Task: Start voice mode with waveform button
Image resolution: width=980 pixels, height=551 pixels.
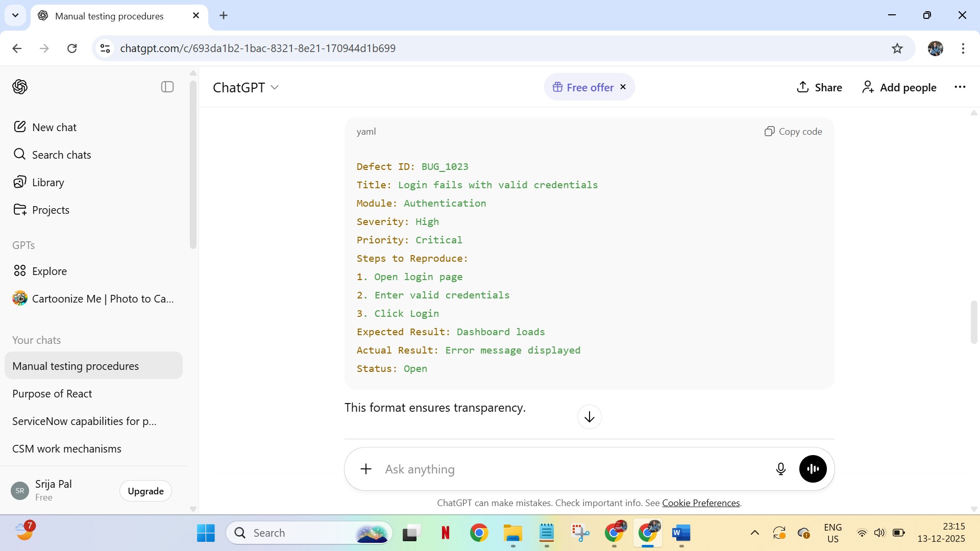Action: click(813, 469)
